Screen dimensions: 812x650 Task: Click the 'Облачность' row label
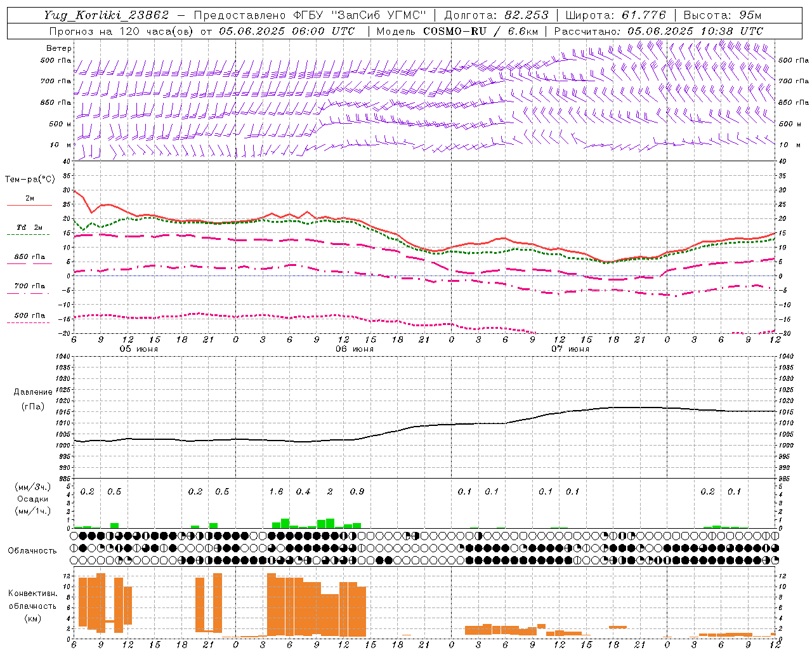tap(32, 550)
